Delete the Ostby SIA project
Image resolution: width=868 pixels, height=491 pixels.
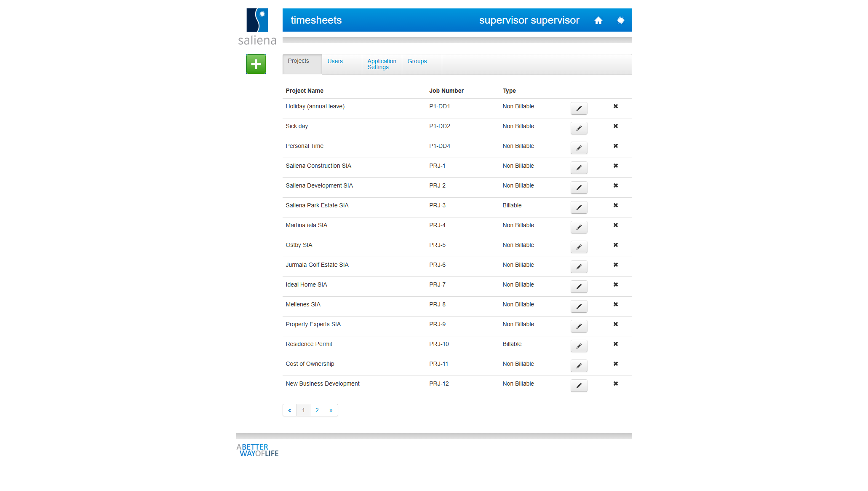(616, 245)
